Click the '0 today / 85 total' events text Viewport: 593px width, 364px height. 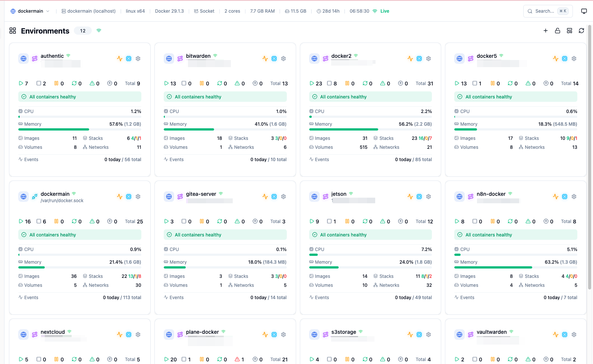pyautogui.click(x=413, y=160)
